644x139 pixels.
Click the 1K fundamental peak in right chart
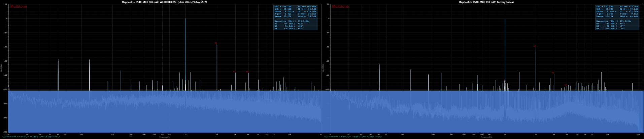(505, 54)
